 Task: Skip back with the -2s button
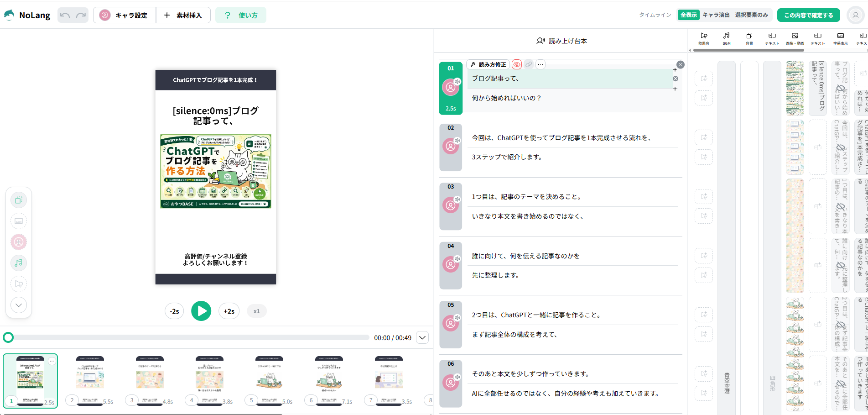click(175, 311)
